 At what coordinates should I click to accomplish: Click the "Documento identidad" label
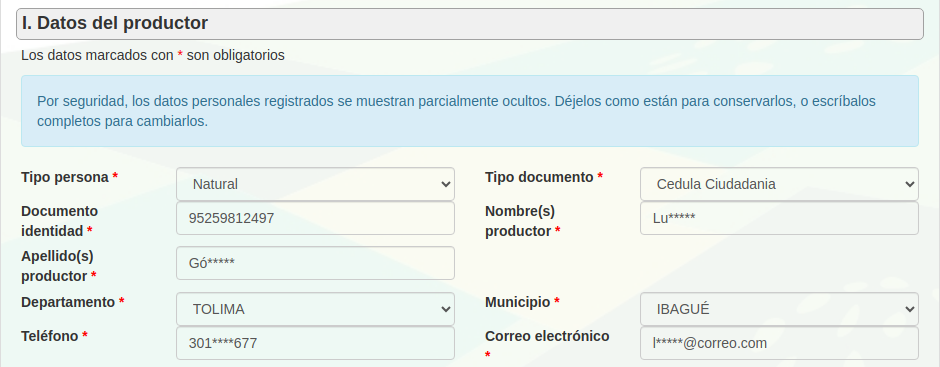point(59,221)
